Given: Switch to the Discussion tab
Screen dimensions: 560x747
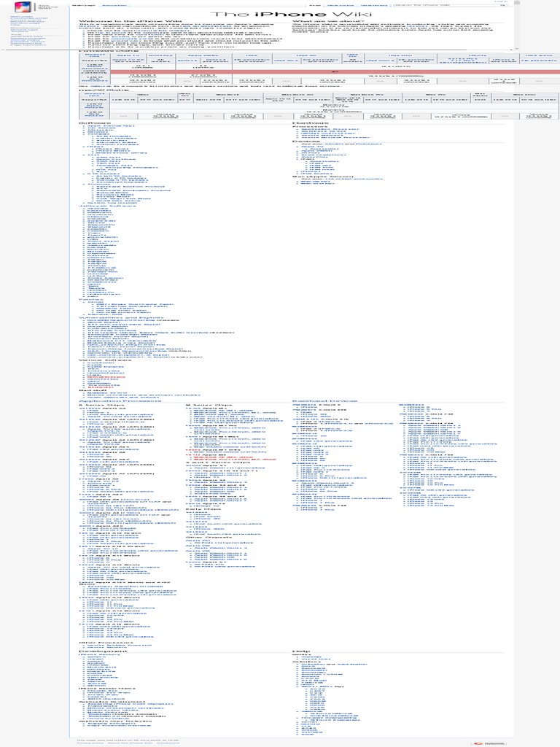Looking at the screenshot, I should click(113, 4).
